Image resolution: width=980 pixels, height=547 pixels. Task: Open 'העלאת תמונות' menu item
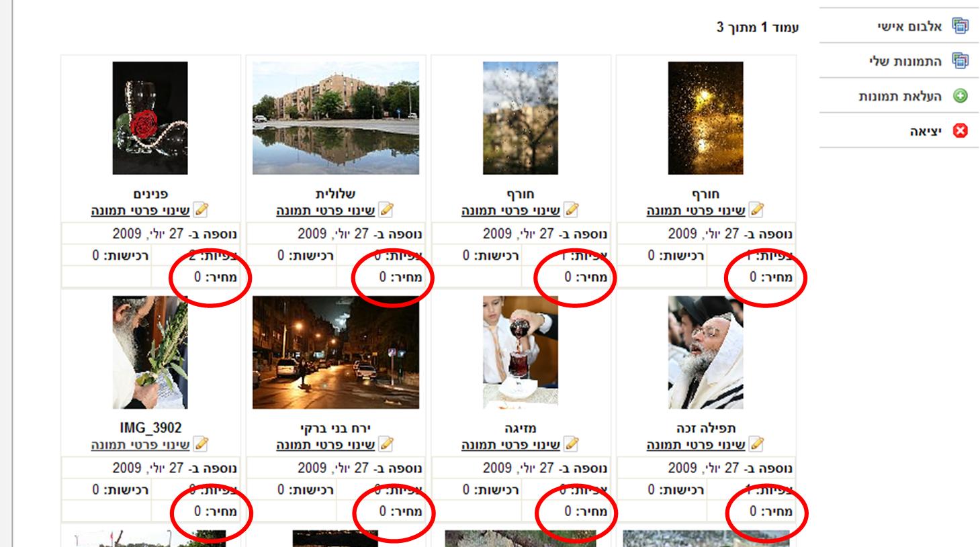point(900,96)
